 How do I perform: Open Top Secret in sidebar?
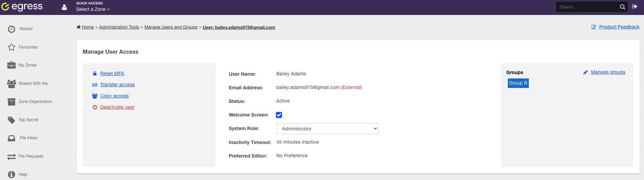(x=28, y=120)
